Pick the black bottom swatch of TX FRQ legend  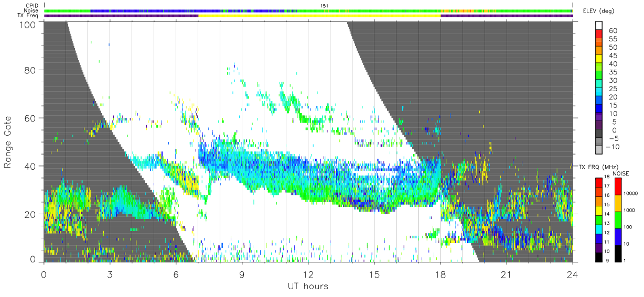coord(599,257)
